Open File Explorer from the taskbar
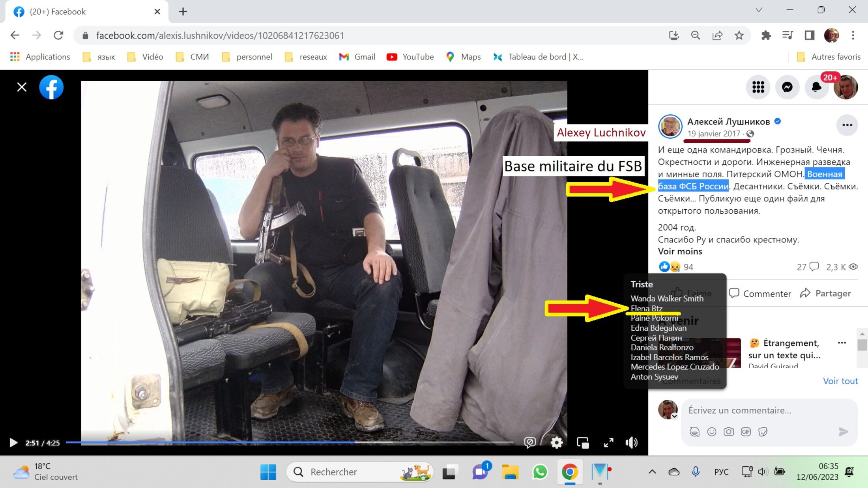This screenshot has width=868, height=488. point(510,472)
